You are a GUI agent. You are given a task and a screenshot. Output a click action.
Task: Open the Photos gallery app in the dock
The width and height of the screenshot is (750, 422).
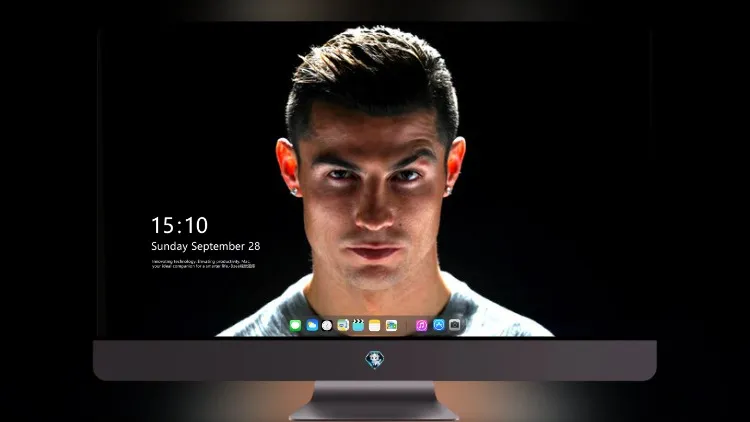click(x=391, y=325)
